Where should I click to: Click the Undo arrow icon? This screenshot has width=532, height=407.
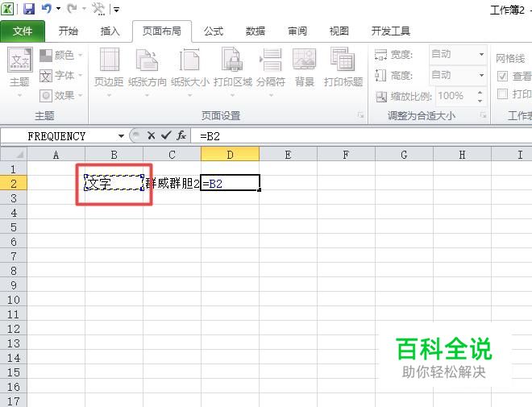tap(47, 9)
